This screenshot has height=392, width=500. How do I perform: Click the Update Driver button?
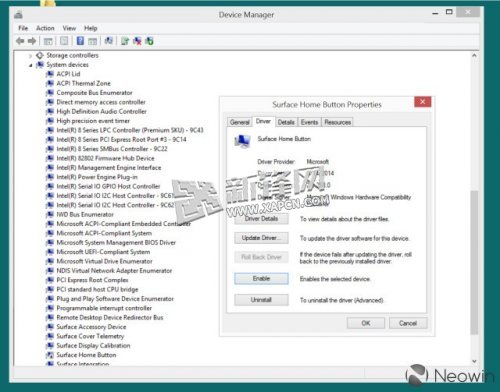[x=261, y=238]
